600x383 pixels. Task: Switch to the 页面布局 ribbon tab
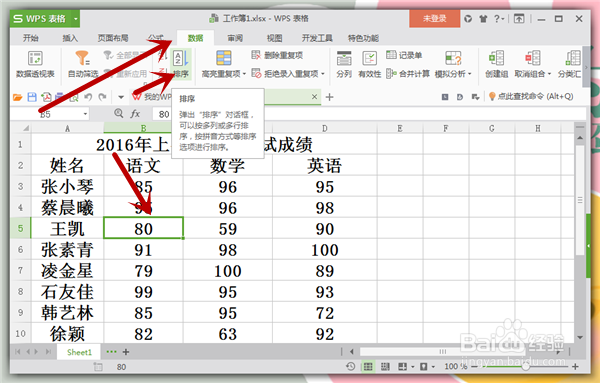113,38
